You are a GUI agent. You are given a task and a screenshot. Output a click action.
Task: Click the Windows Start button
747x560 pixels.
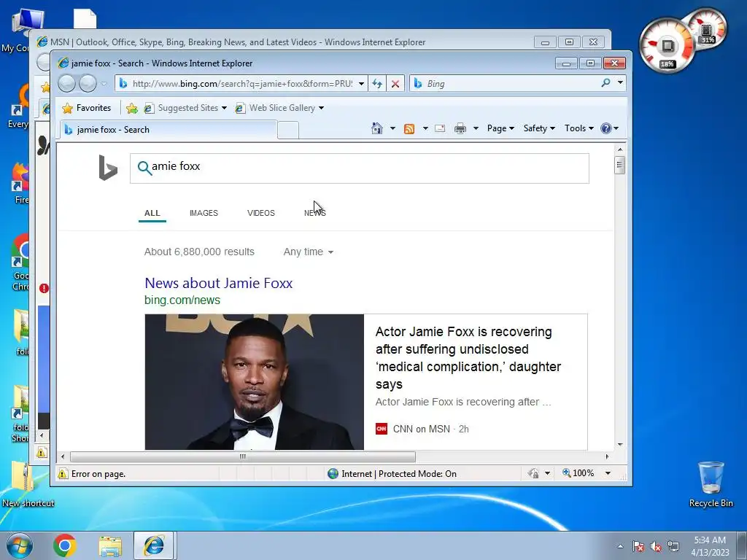click(19, 545)
